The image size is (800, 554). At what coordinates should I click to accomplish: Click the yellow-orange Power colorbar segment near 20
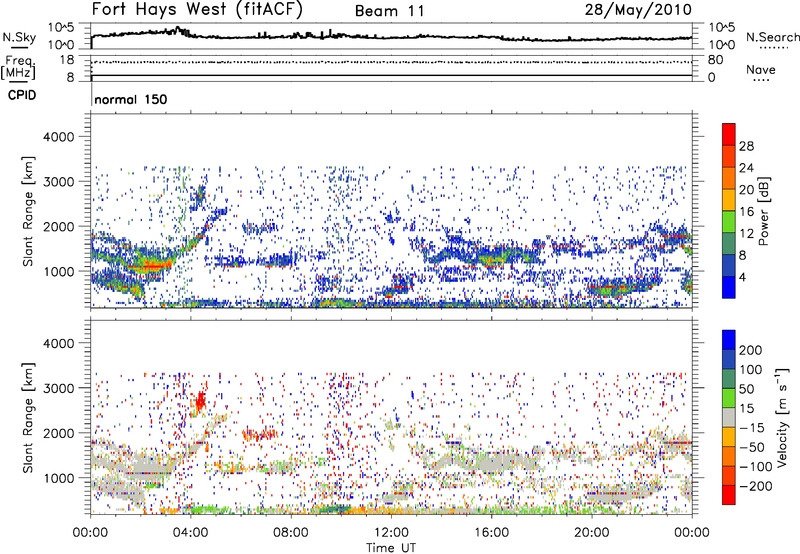(x=729, y=199)
